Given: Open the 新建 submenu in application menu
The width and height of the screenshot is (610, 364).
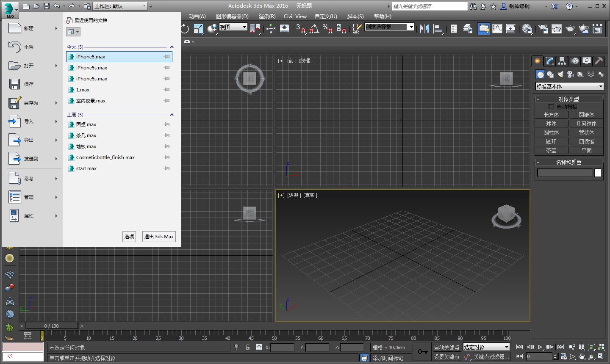Looking at the screenshot, I should click(x=33, y=28).
